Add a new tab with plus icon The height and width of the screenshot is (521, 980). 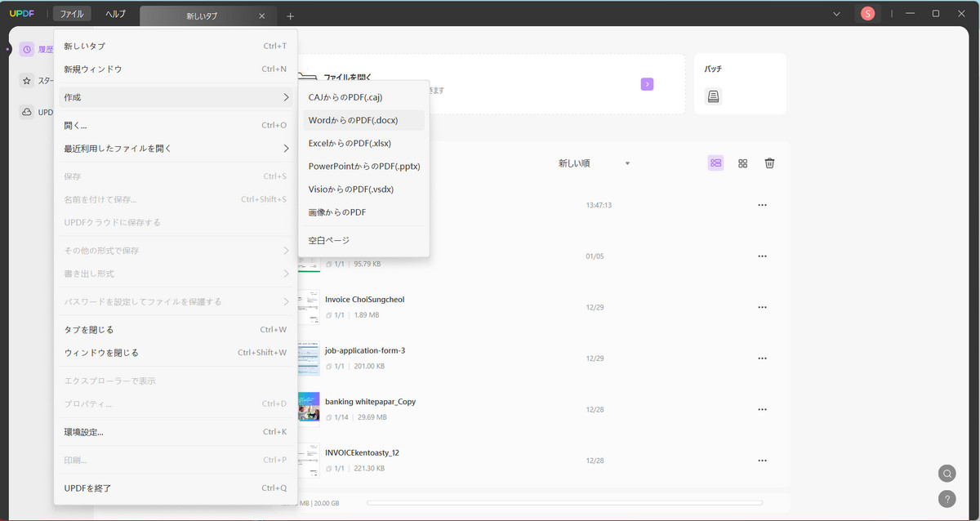click(x=290, y=16)
